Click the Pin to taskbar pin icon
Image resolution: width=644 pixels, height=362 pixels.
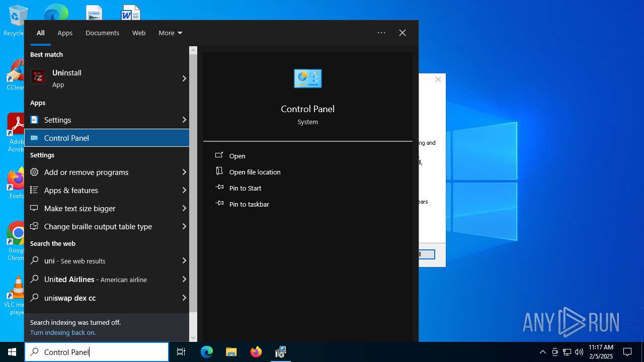(x=219, y=204)
